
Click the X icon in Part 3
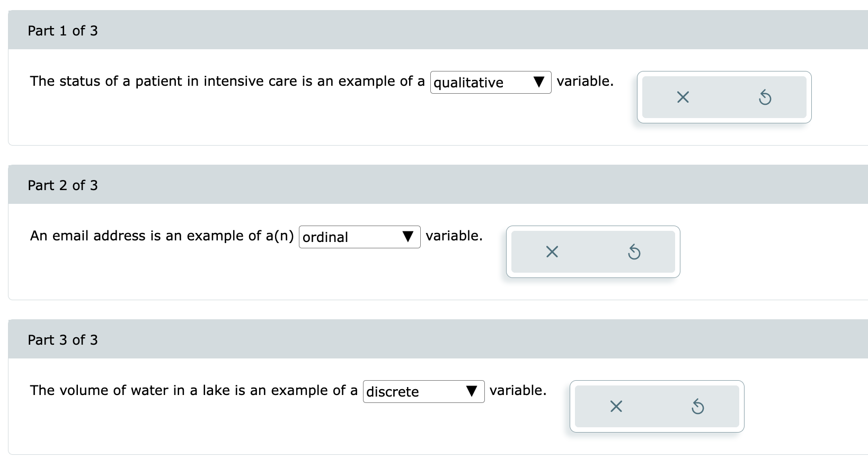(615, 406)
